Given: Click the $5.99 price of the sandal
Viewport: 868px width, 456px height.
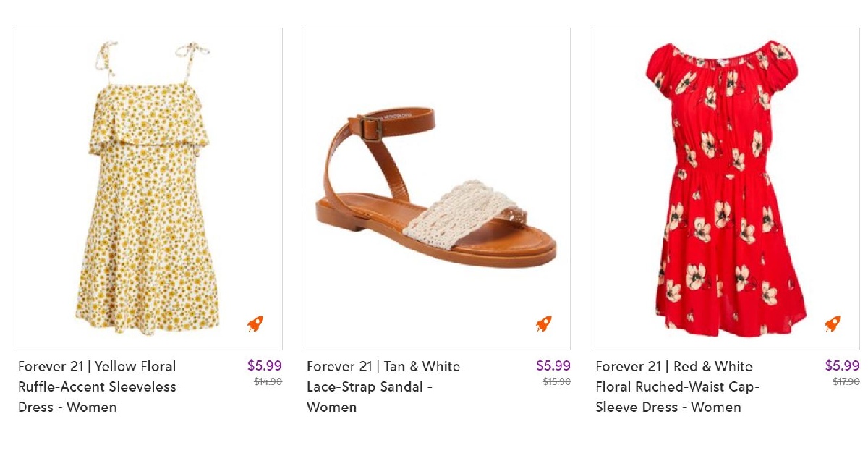Looking at the screenshot, I should coord(553,366).
